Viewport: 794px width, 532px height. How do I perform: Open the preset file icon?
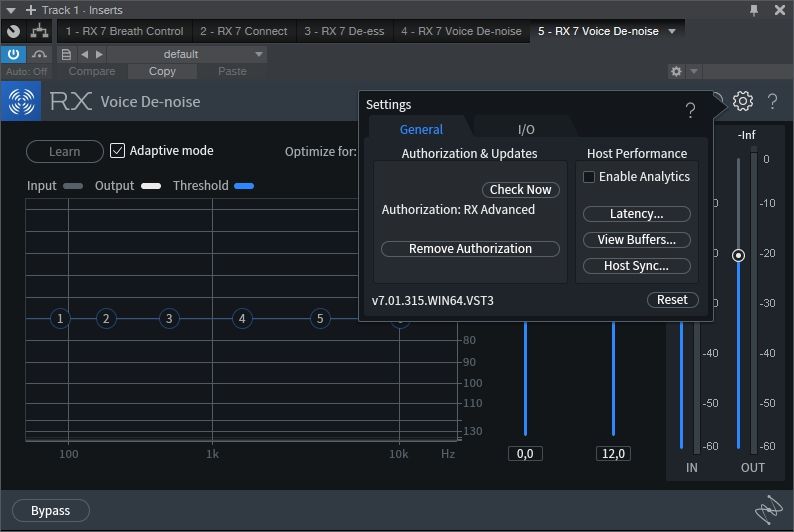pos(66,54)
